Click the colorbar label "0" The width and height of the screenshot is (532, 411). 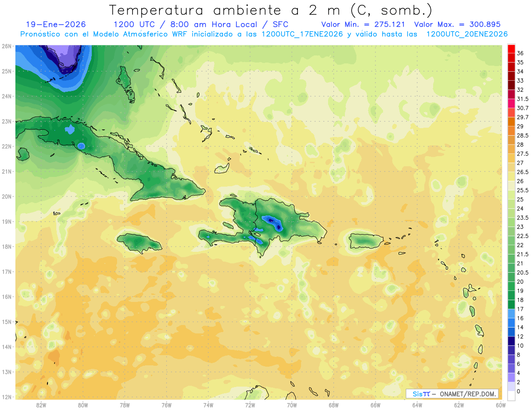click(x=519, y=391)
